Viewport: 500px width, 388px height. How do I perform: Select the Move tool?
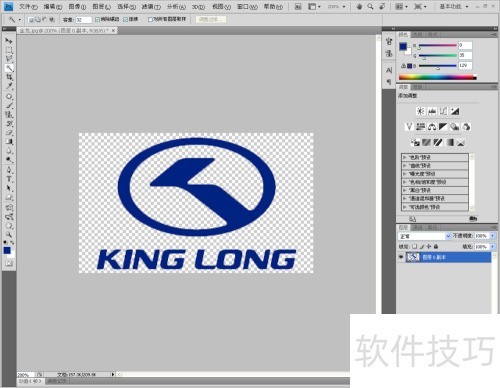click(9, 41)
